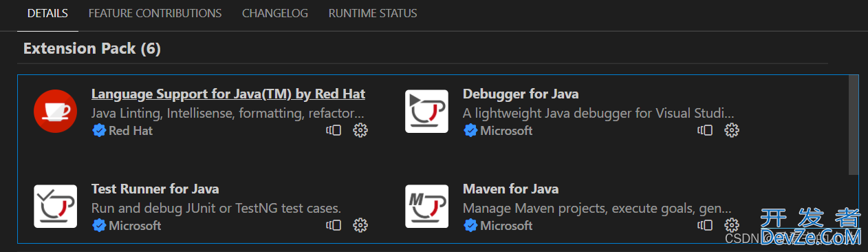Open manage gear for Maven for Java
The width and height of the screenshot is (868, 252).
click(732, 225)
